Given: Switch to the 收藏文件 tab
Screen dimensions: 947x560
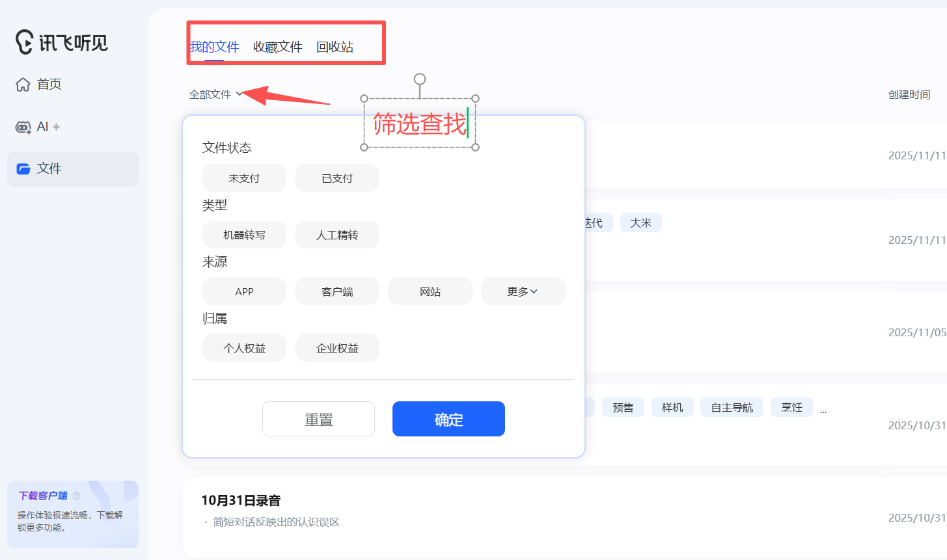Looking at the screenshot, I should 278,47.
